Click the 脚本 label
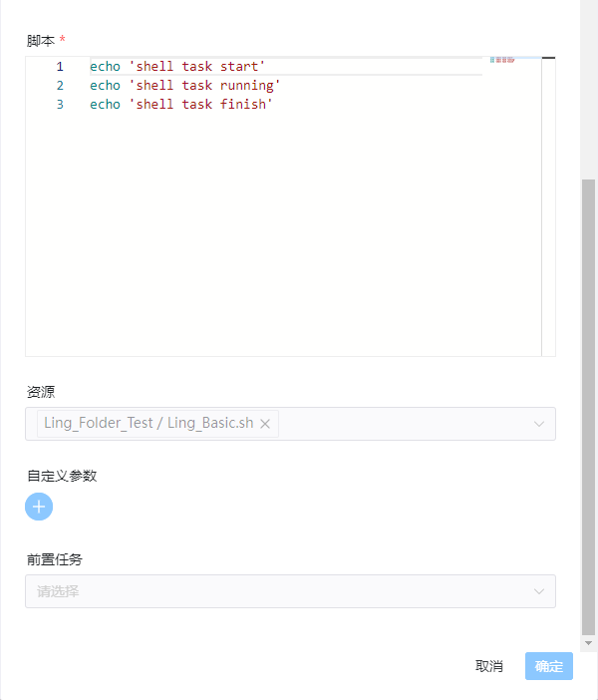This screenshot has width=598, height=700. point(41,41)
